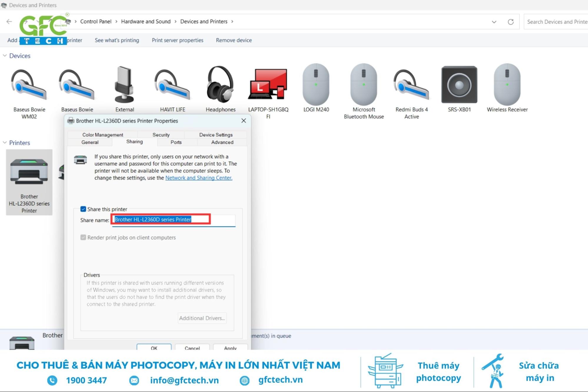Select the Microsoft Bluetooth Mouse icon

click(x=364, y=85)
